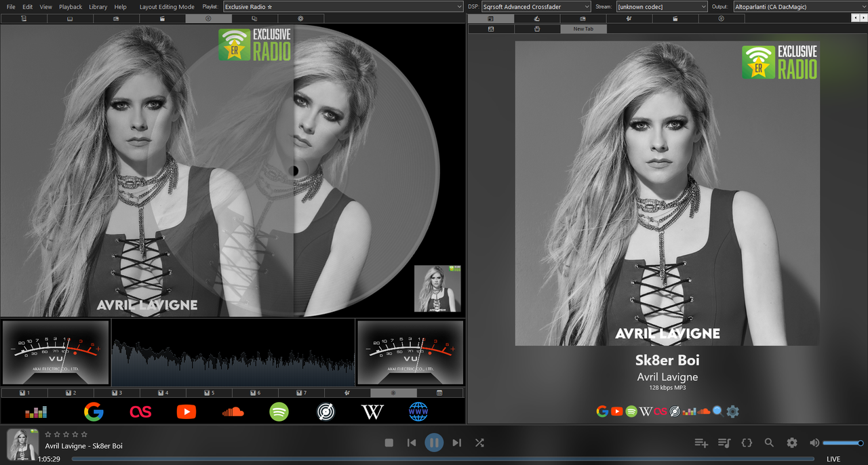
Task: Open the large Discogs vinyl button
Action: point(327,411)
